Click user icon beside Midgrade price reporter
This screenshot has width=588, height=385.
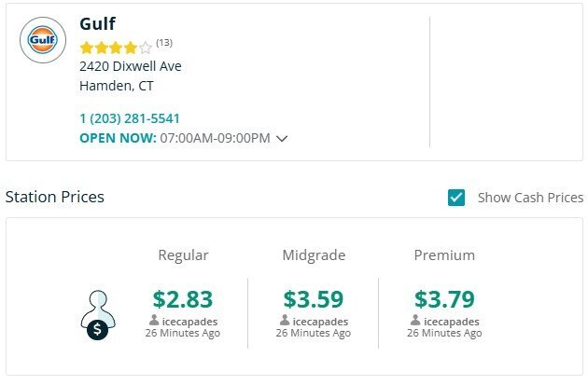(x=285, y=321)
